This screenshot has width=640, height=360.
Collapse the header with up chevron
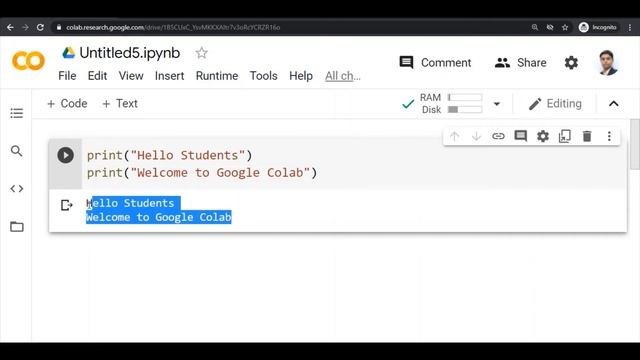click(613, 104)
